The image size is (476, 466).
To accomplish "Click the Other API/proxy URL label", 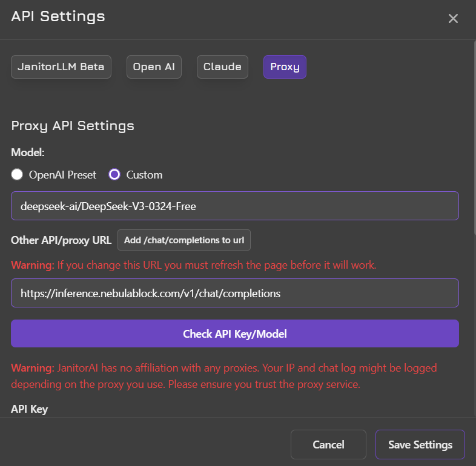I will click(61, 240).
